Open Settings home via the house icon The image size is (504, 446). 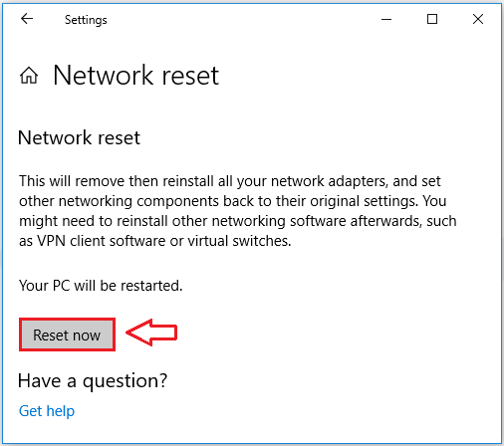29,76
